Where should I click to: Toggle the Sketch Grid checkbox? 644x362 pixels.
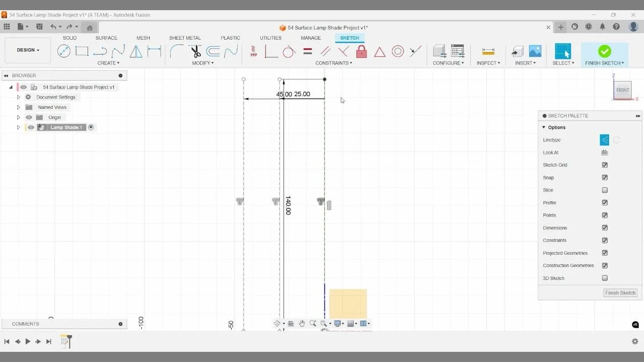pos(605,165)
